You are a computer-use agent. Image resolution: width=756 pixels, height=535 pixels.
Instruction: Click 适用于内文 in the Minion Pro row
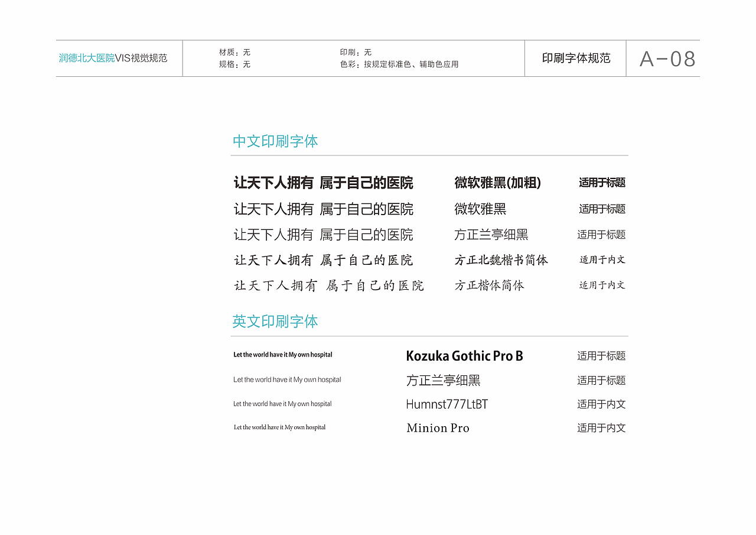pos(601,428)
